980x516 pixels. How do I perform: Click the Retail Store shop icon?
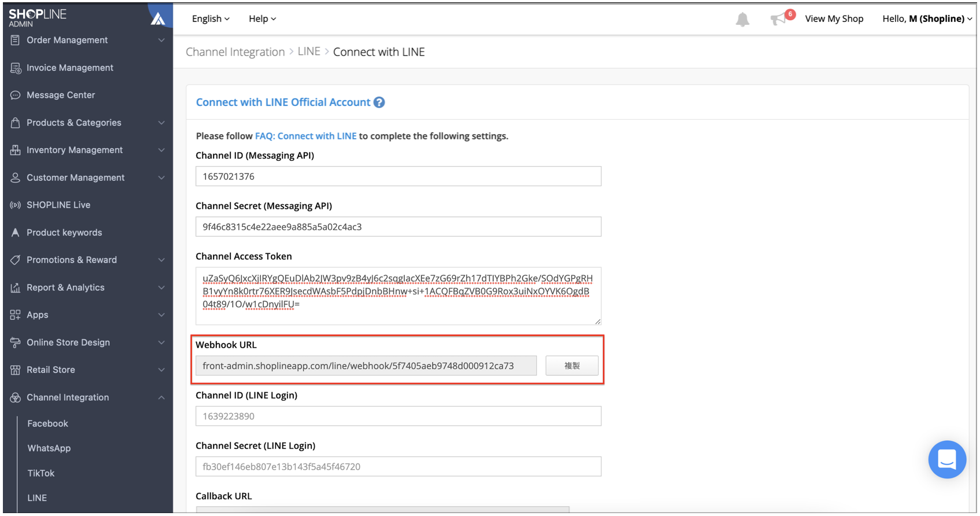pos(15,370)
